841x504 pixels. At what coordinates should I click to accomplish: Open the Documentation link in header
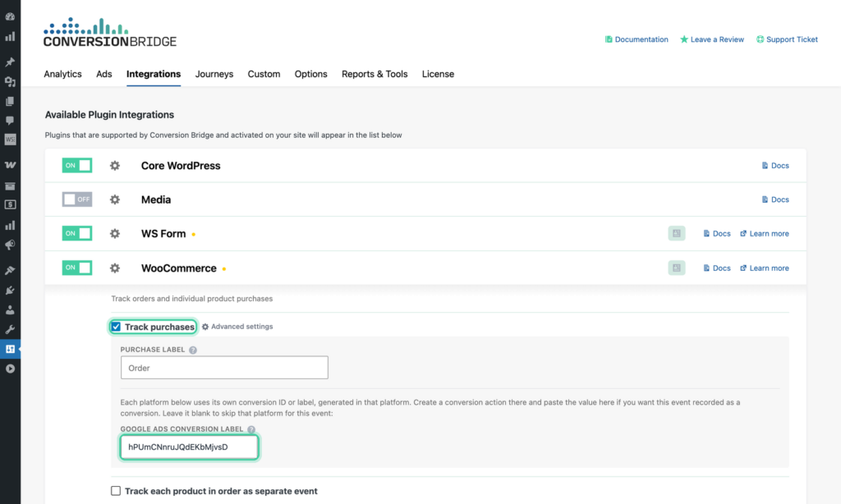pyautogui.click(x=636, y=39)
